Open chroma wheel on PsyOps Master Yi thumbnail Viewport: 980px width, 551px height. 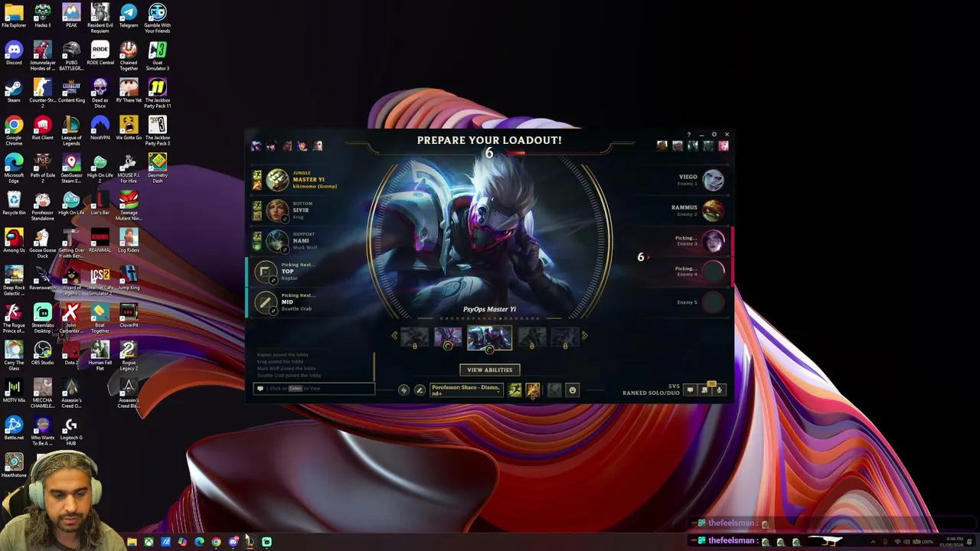489,350
